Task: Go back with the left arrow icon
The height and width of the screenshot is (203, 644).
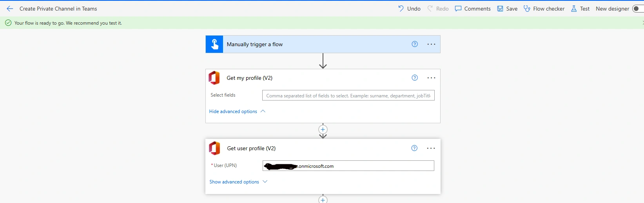Action: (x=10, y=9)
